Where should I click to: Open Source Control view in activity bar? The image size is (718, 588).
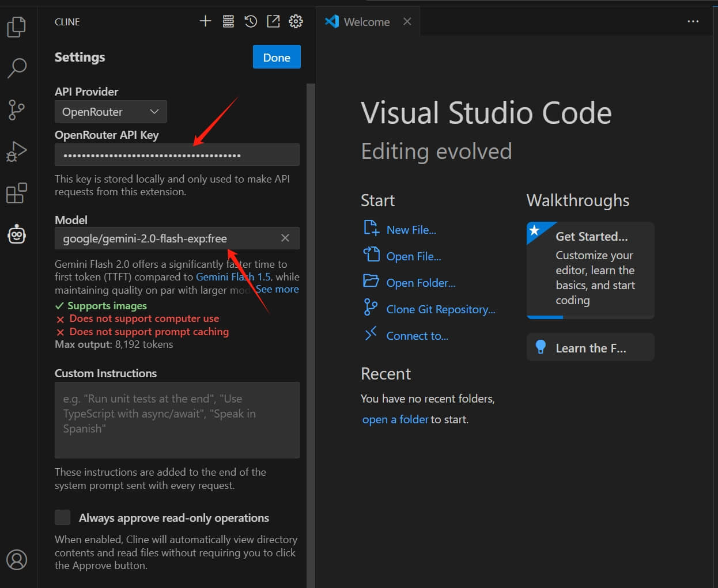point(17,109)
